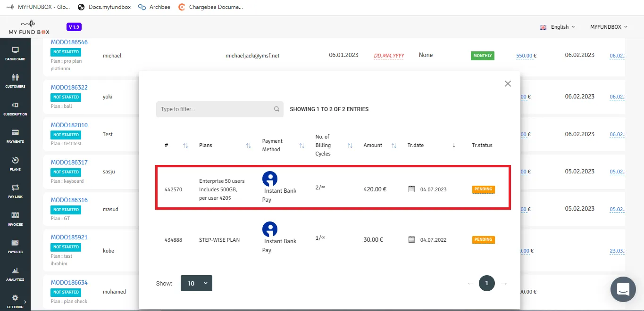Click the PENDING status for transaction 442570

[484, 189]
